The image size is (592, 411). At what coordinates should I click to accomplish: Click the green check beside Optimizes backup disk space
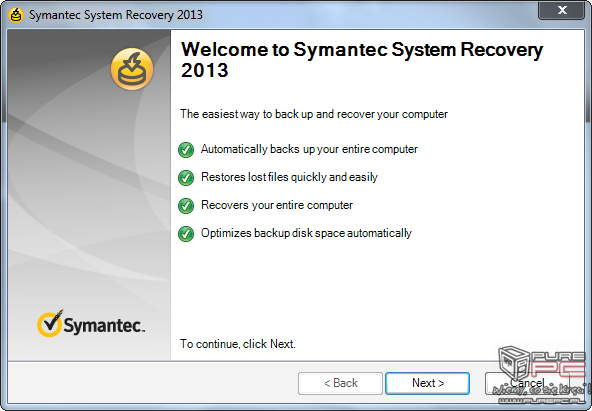coord(186,234)
